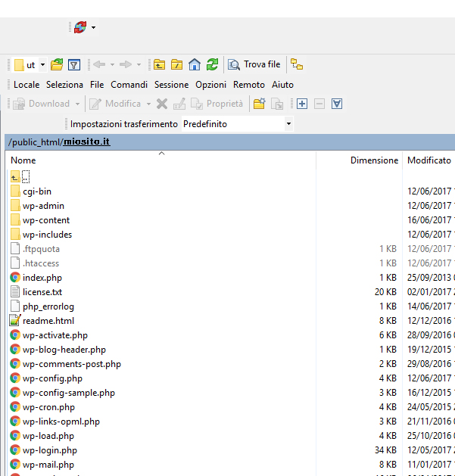Viewport: 455px width, 476px height.
Task: Open the remote directory dropdown labeled ut
Action: pos(30,64)
